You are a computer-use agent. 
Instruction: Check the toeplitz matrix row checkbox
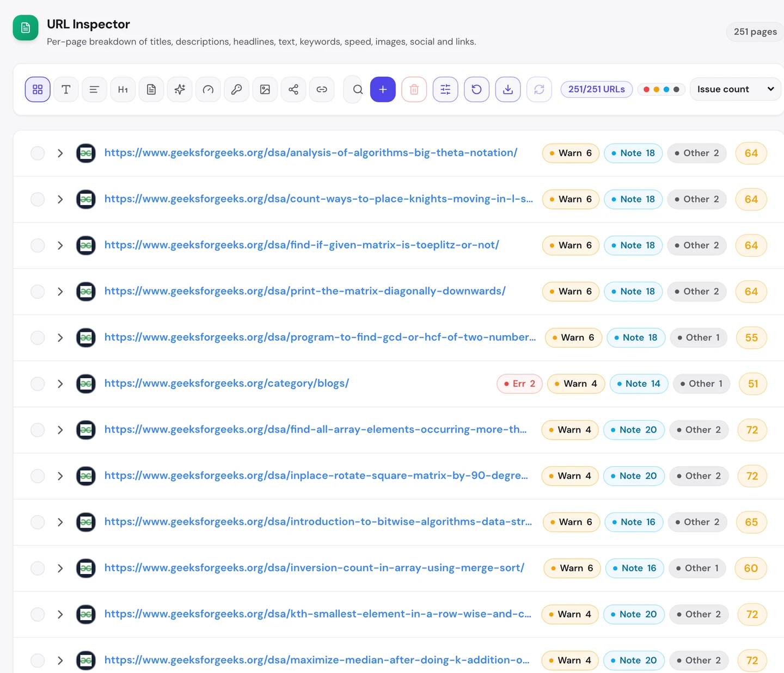coord(38,245)
